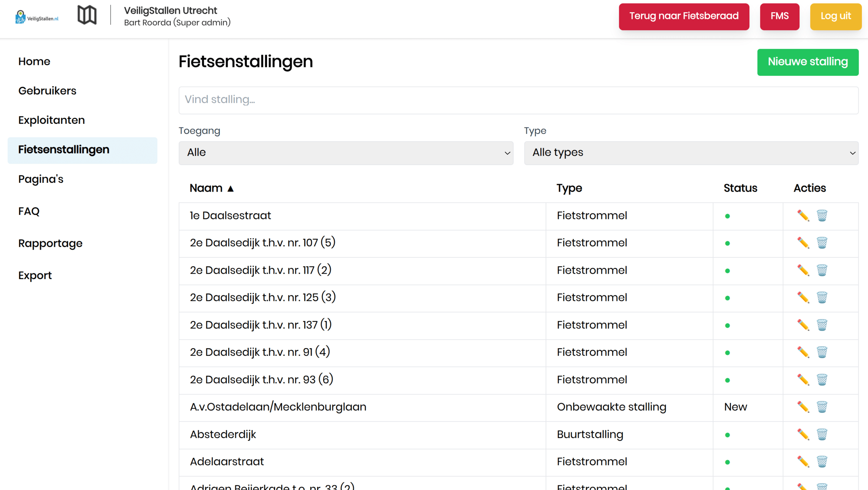Open the Alle types dropdown
Screen dimensions: 868x490
[x=691, y=153]
